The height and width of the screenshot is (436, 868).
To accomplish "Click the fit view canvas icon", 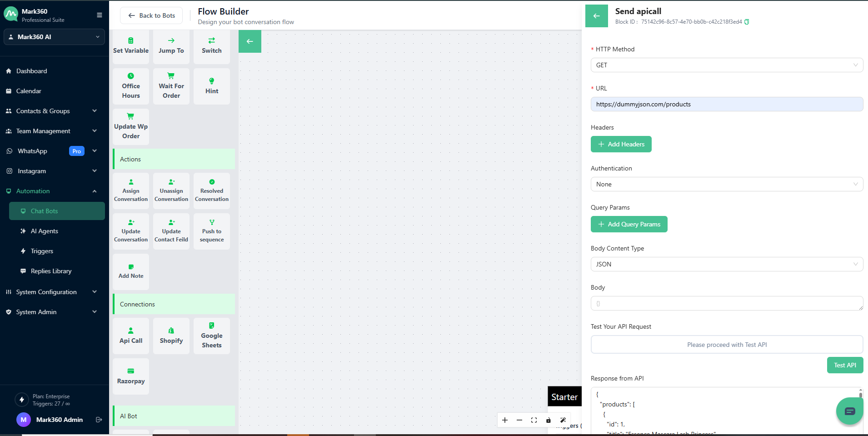I will pos(534,420).
